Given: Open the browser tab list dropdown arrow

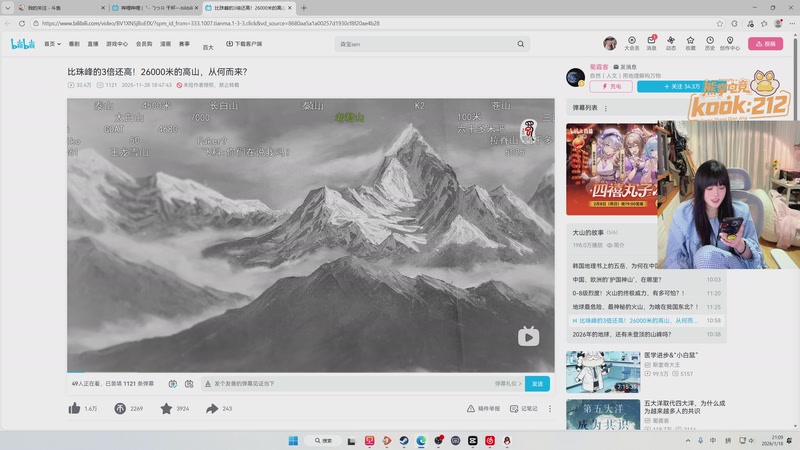Looking at the screenshot, I should click(8, 8).
